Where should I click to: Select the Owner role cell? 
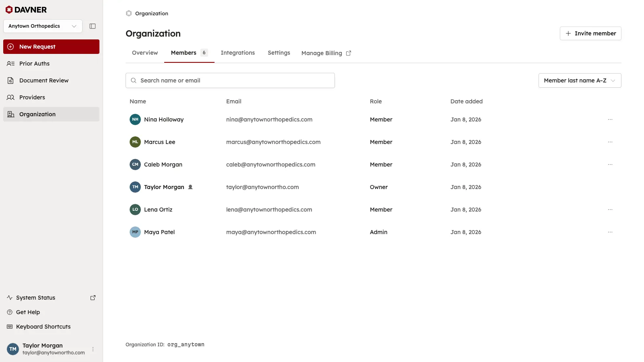[x=379, y=187]
